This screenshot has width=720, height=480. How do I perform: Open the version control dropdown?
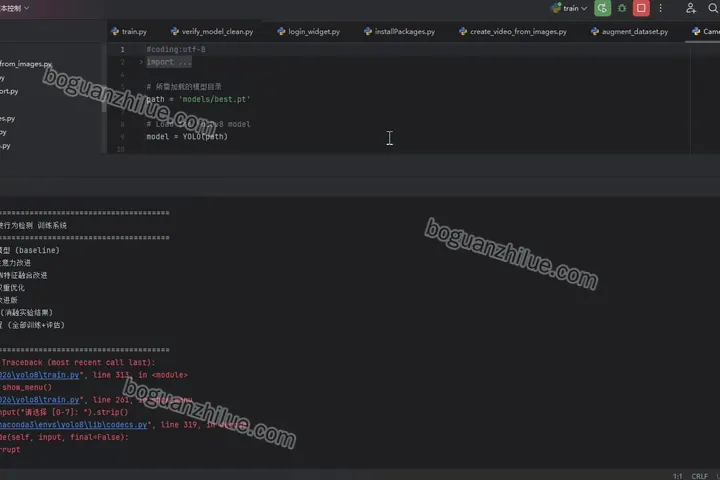click(x=14, y=8)
